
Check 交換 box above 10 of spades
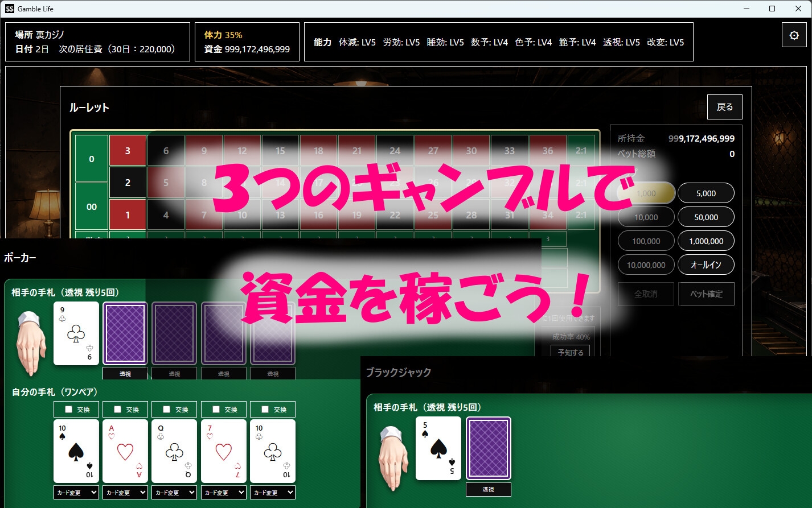[69, 410]
